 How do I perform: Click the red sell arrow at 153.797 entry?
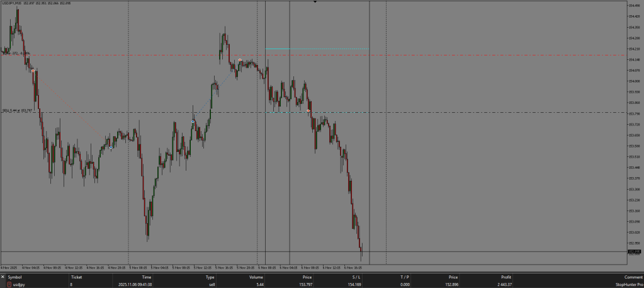click(x=308, y=111)
